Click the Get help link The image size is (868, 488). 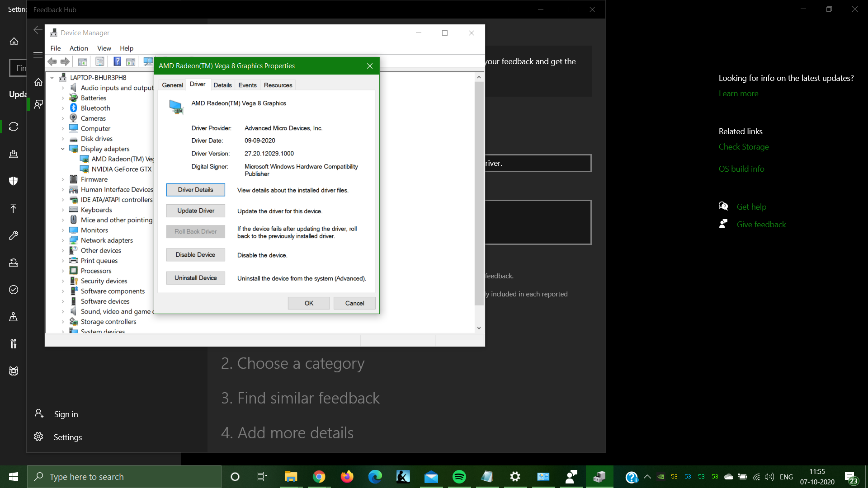751,207
